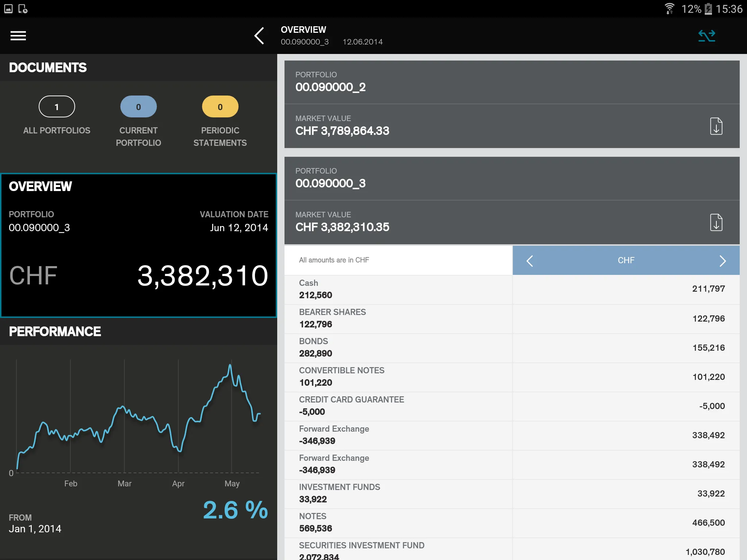Download document for portfolio 00.090000_3
The image size is (747, 560).
tap(716, 222)
